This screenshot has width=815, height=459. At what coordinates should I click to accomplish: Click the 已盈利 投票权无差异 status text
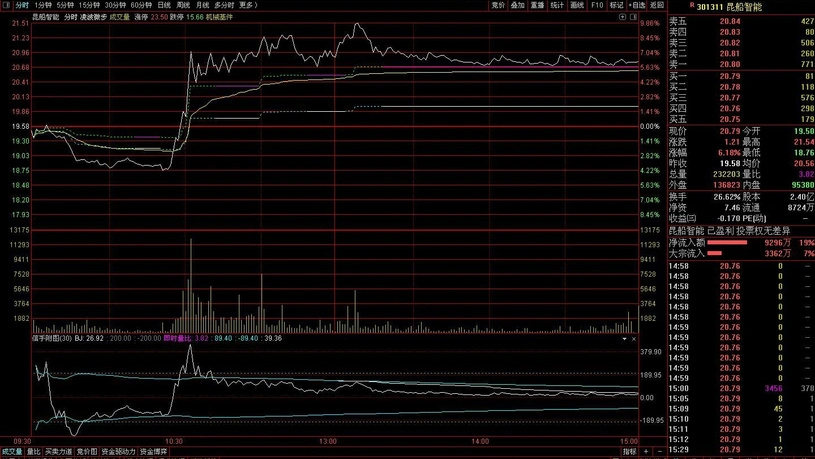pyautogui.click(x=748, y=231)
